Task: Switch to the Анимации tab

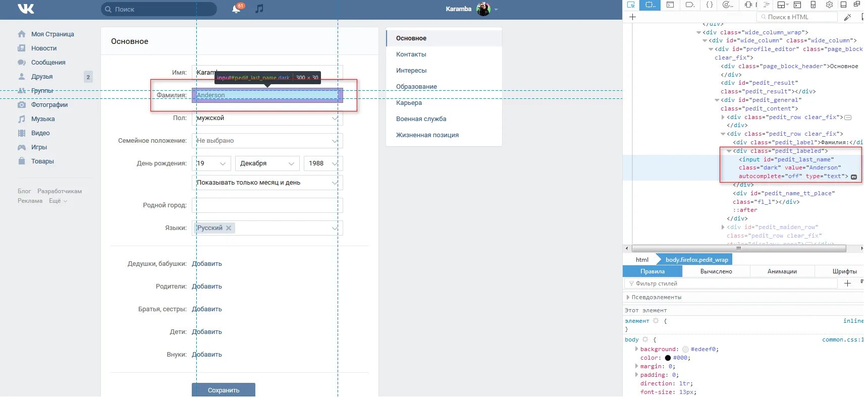Action: click(782, 271)
